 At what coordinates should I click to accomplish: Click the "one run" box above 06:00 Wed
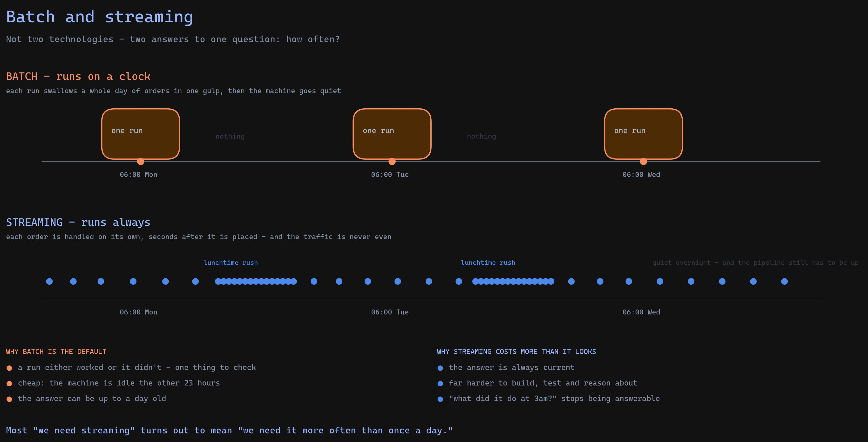tap(643, 134)
